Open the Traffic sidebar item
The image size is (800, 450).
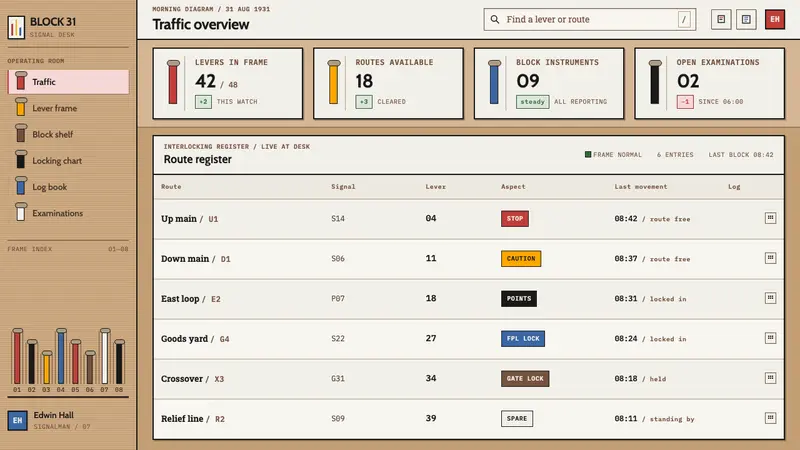tap(68, 82)
